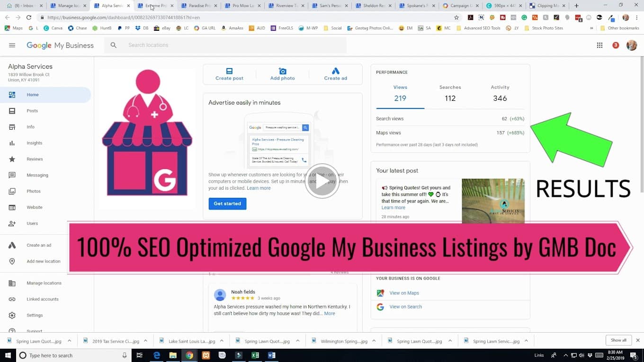The image size is (644, 362).
Task: Open menu for 2019 Tax Service download
Action: [145, 341]
